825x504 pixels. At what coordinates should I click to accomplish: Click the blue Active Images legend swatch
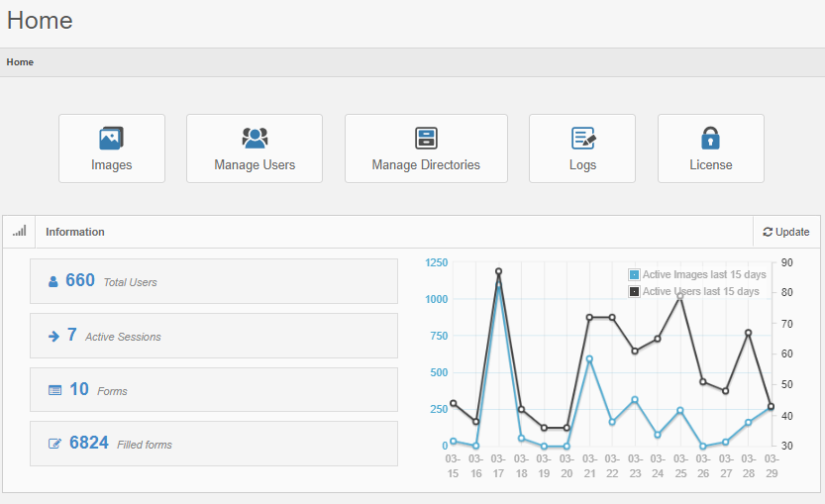[634, 274]
